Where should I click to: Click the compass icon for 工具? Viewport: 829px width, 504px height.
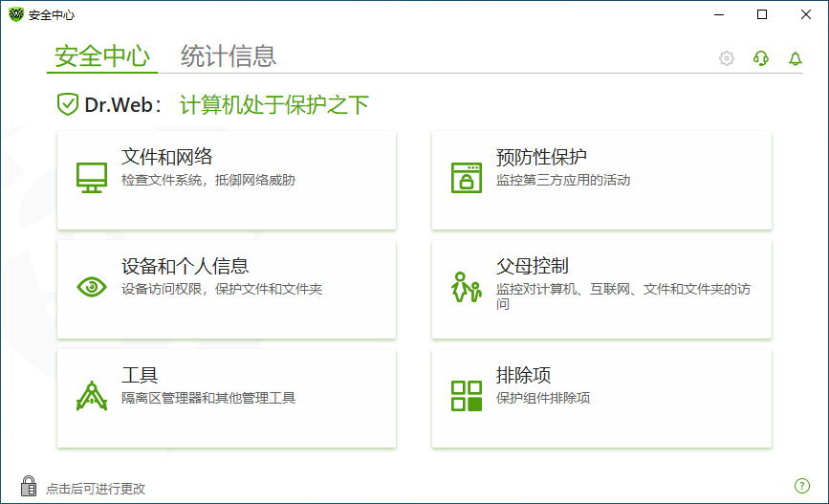(92, 396)
